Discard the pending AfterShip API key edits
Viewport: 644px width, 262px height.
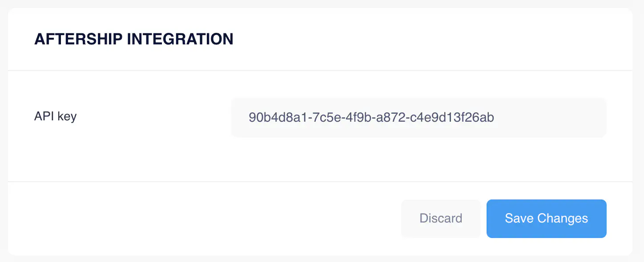pos(440,218)
